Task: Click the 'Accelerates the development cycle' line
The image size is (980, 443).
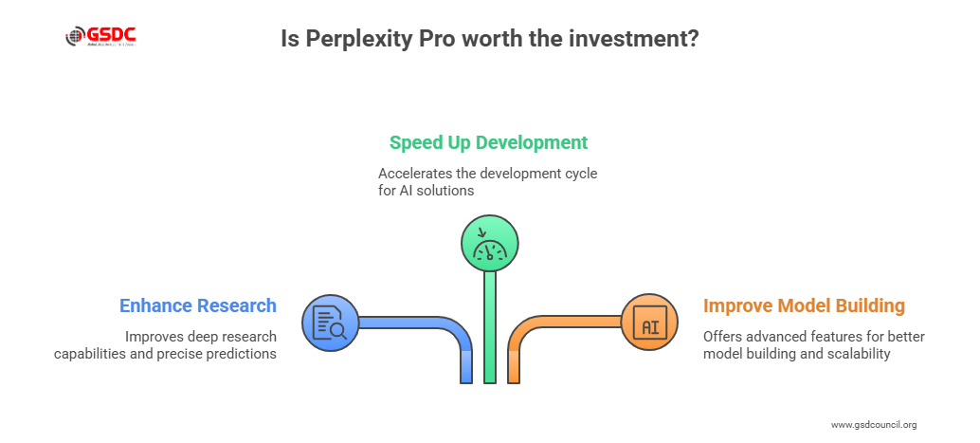Action: pos(488,174)
